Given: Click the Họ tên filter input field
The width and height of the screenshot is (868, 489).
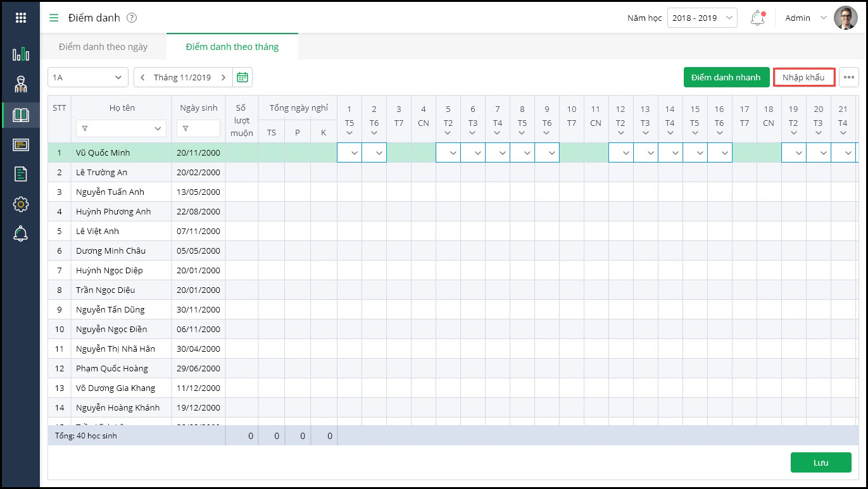Looking at the screenshot, I should 121,128.
